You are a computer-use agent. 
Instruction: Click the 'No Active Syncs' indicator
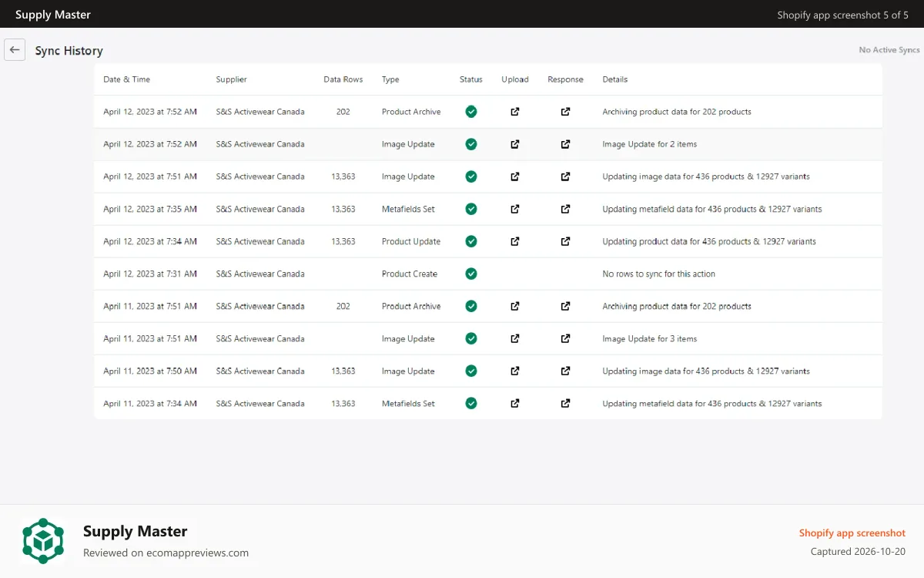889,50
